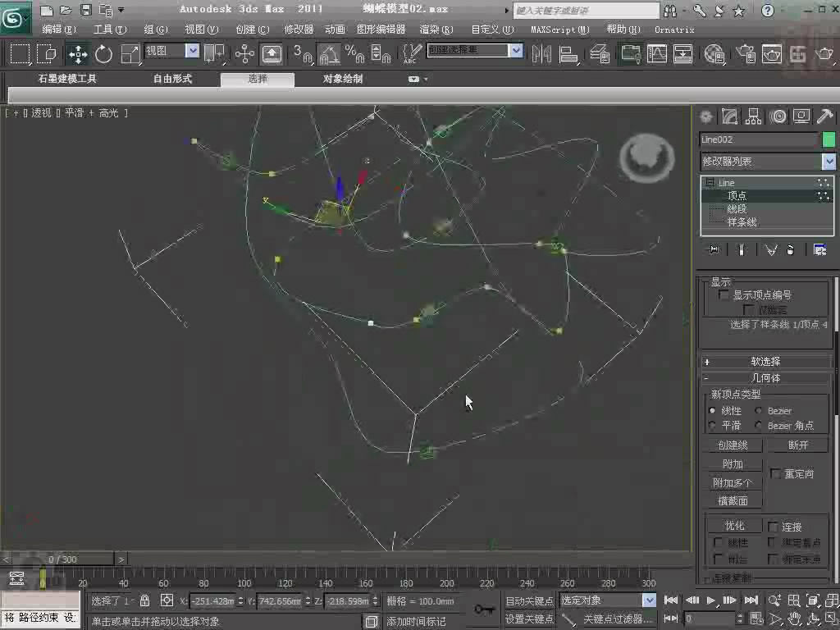Select the 线段 sub-object level
840x630 pixels.
(x=737, y=209)
